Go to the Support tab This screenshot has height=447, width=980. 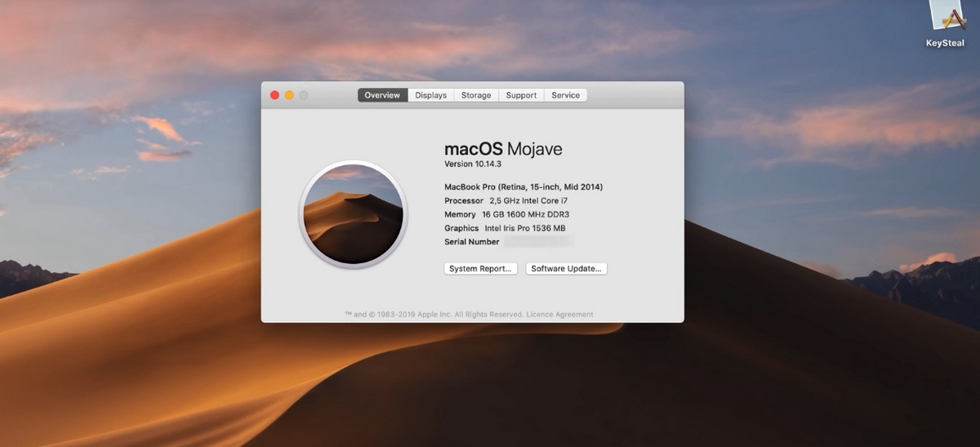(x=521, y=96)
